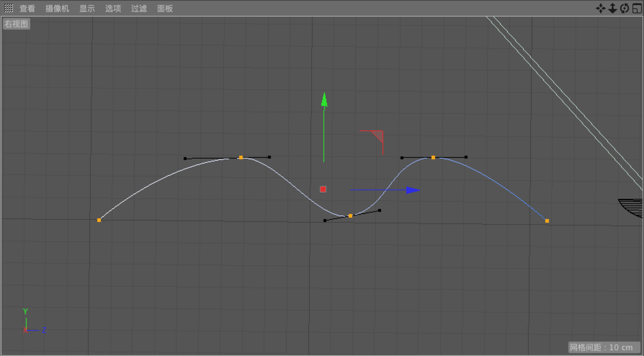
Task: Click the green Y axis arrow handle
Action: tap(324, 99)
